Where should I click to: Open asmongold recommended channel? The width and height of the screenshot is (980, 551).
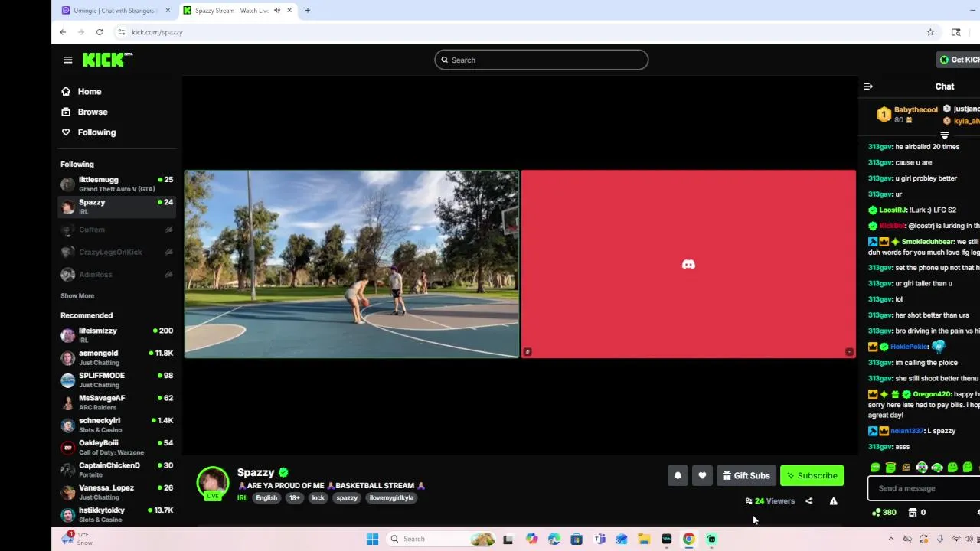[x=118, y=357]
